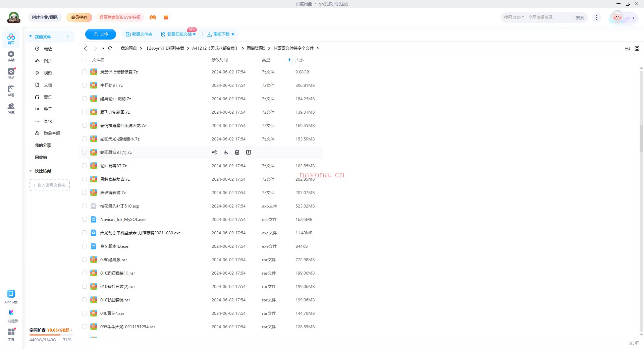Open the navigation history dropdown arrow
This screenshot has width=644, height=349.
[103, 48]
